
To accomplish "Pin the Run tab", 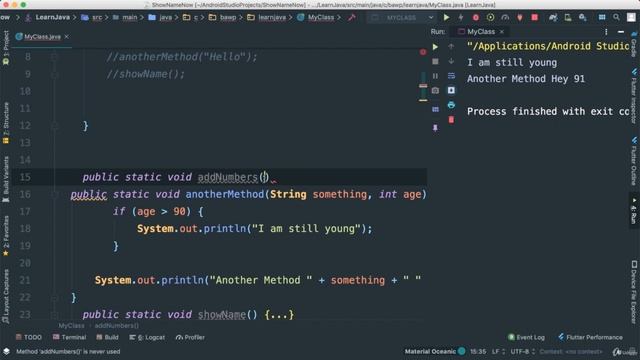I will point(435,128).
